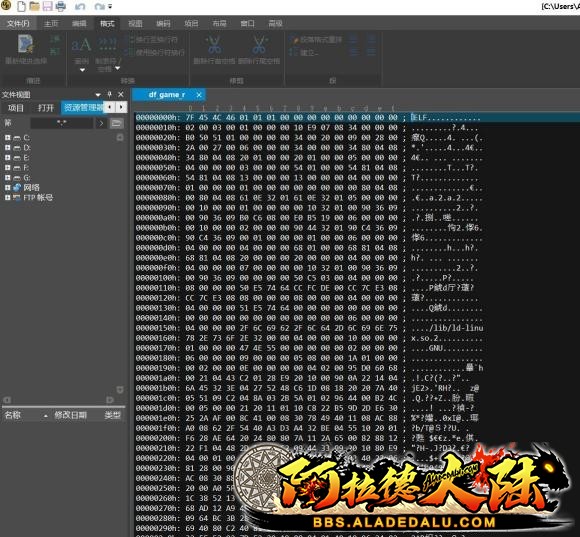Close the df_game_r document tab
This screenshot has width=580, height=537.
pyautogui.click(x=199, y=95)
